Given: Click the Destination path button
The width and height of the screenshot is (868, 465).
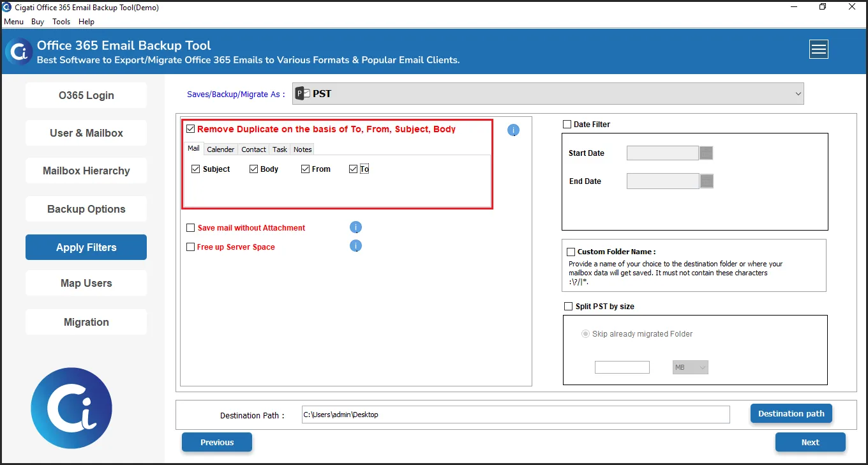Looking at the screenshot, I should [x=791, y=413].
